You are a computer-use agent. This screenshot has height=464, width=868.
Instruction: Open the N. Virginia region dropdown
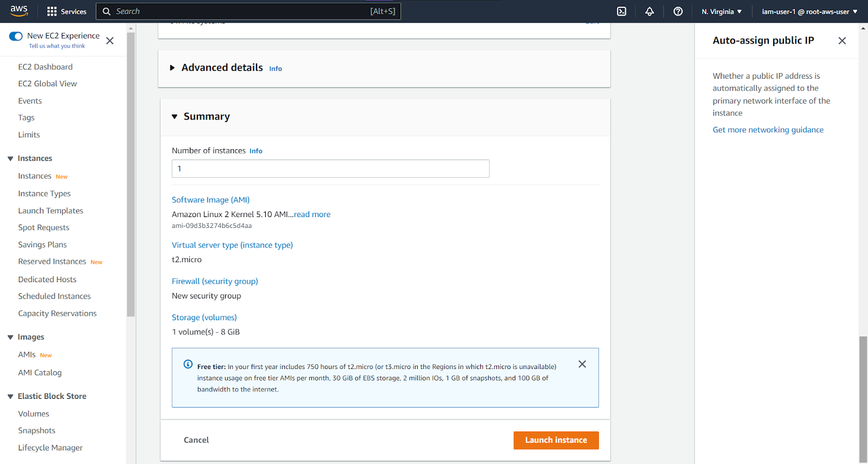(x=722, y=11)
